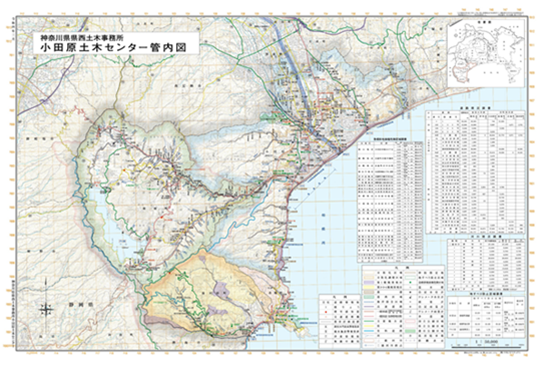Pick the solid yellow fill swatch in legend
The height and width of the screenshot is (367, 544).
coord(369,287)
